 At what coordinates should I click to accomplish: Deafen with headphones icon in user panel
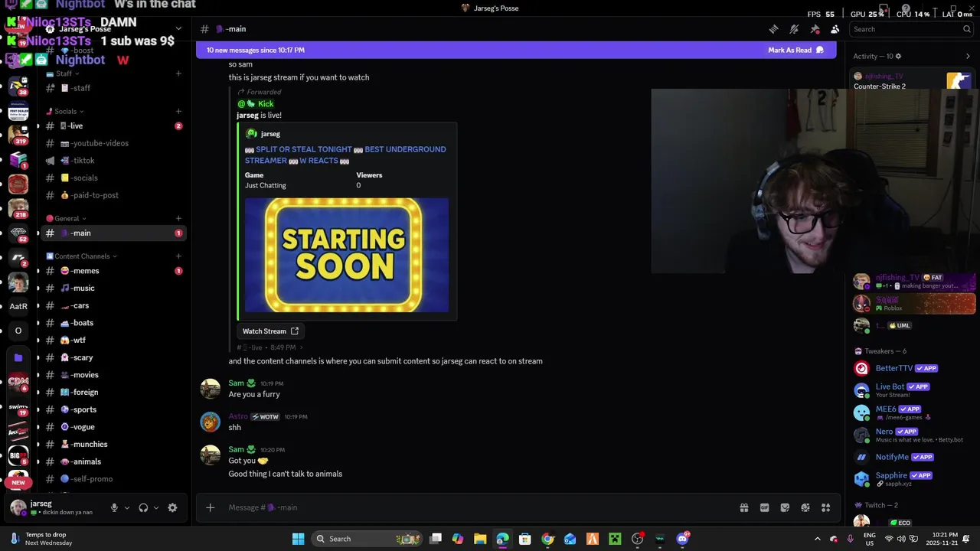pos(143,507)
